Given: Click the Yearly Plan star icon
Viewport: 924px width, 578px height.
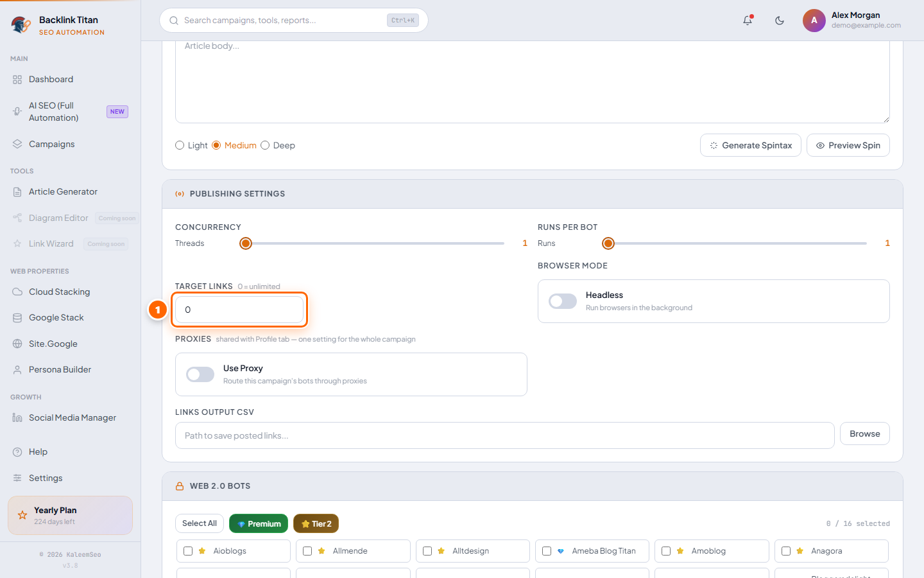Looking at the screenshot, I should pyautogui.click(x=22, y=515).
